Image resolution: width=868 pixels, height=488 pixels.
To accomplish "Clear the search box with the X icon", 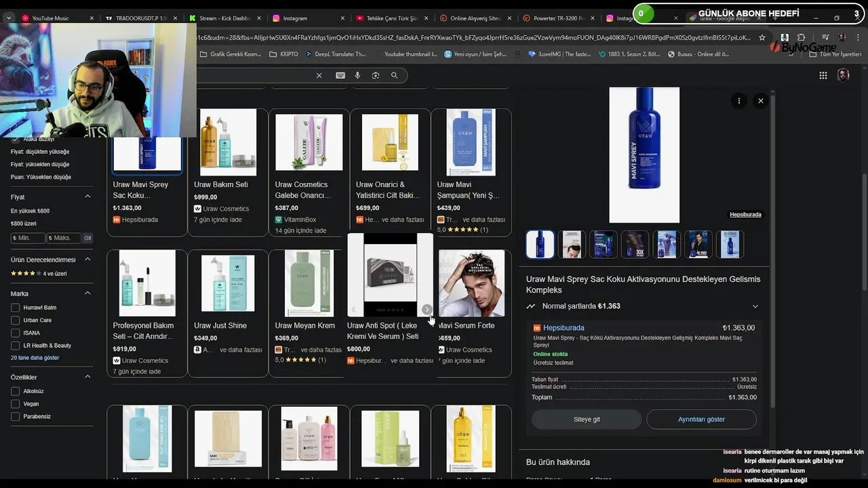I will [319, 75].
